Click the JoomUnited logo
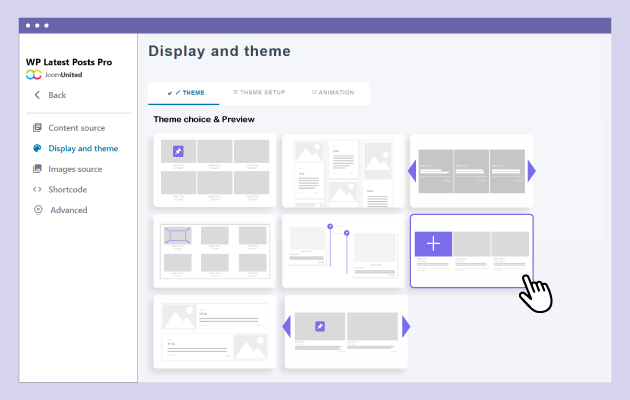630x400 pixels. click(x=33, y=75)
